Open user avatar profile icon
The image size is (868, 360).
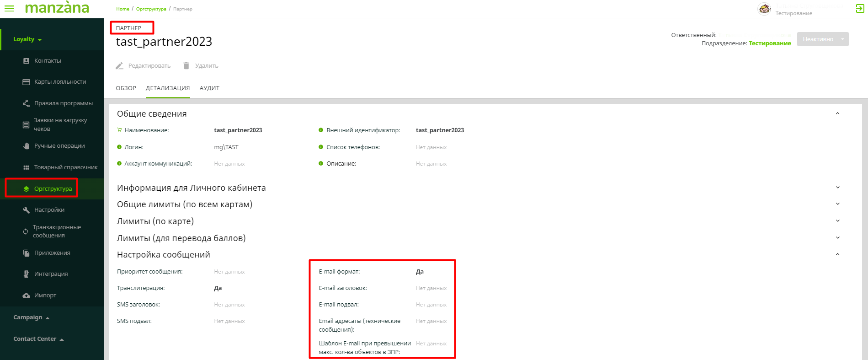point(764,9)
